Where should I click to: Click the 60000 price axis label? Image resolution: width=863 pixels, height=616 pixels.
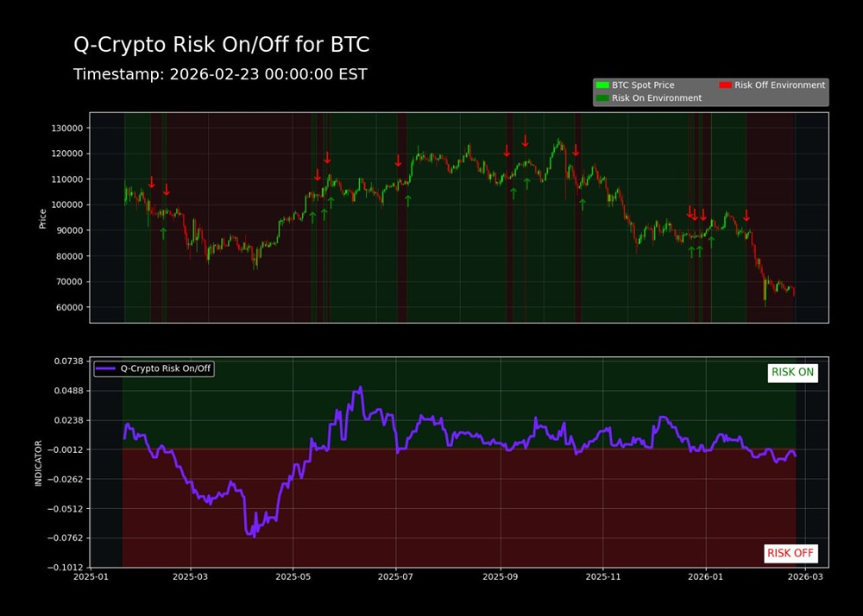[69, 307]
